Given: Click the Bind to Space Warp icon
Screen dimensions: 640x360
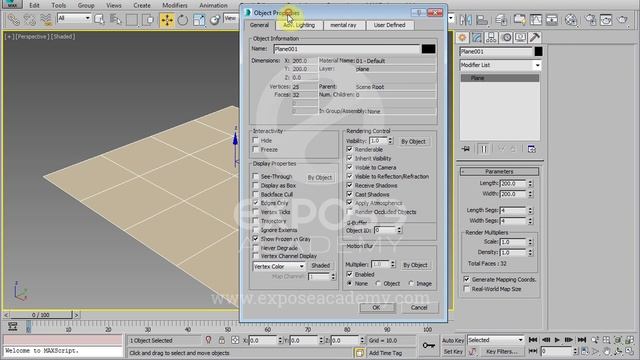Looking at the screenshot, I should 46,20.
